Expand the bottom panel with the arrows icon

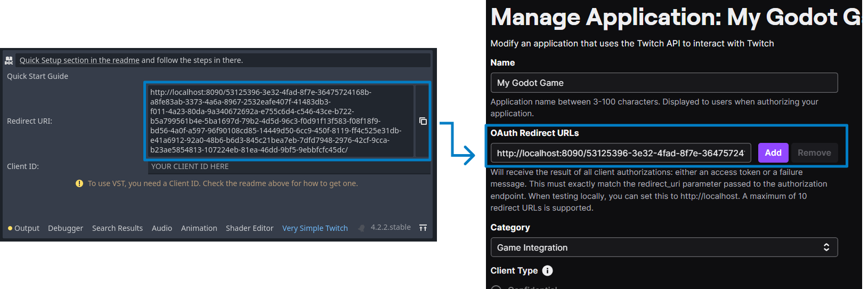click(x=423, y=228)
